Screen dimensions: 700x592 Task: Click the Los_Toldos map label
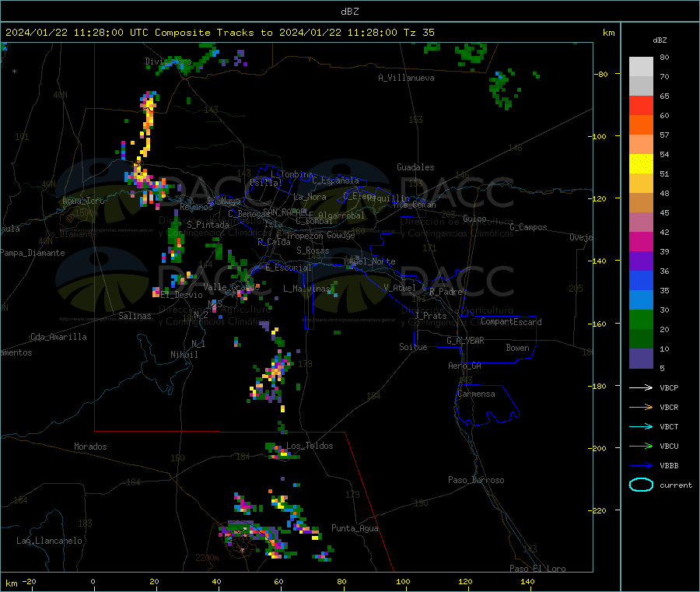tap(310, 446)
